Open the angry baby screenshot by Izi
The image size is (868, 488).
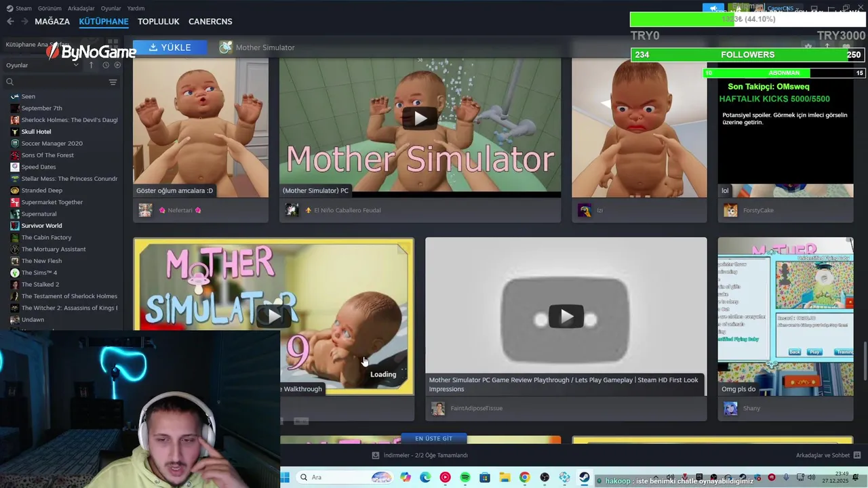639,127
